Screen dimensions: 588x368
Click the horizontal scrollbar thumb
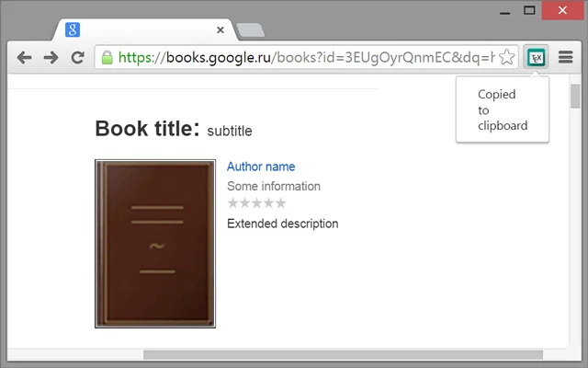[343, 355]
